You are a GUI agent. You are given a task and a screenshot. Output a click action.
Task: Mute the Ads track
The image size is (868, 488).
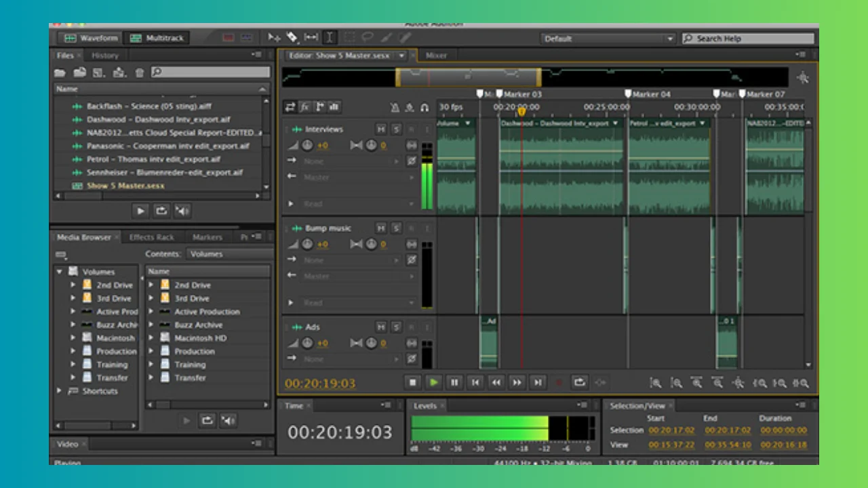[x=381, y=327]
